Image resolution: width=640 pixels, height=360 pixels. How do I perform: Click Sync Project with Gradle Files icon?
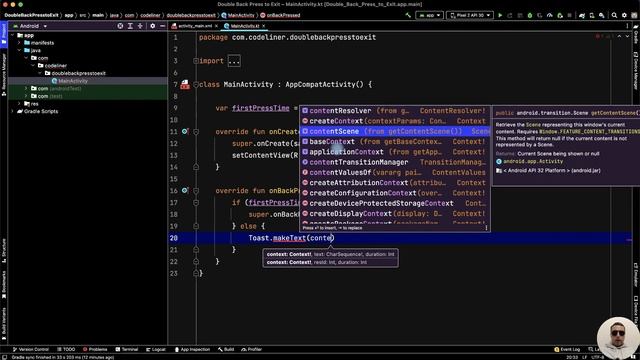582,15
